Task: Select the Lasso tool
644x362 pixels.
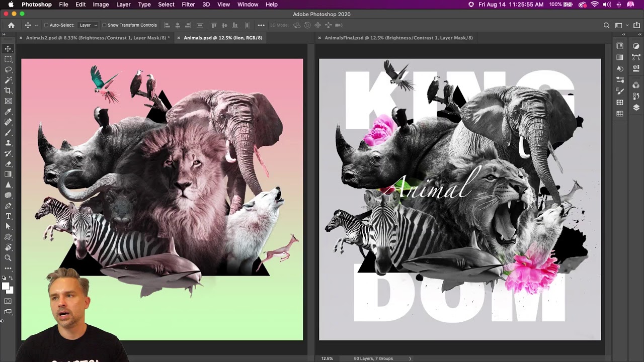Action: coord(8,69)
